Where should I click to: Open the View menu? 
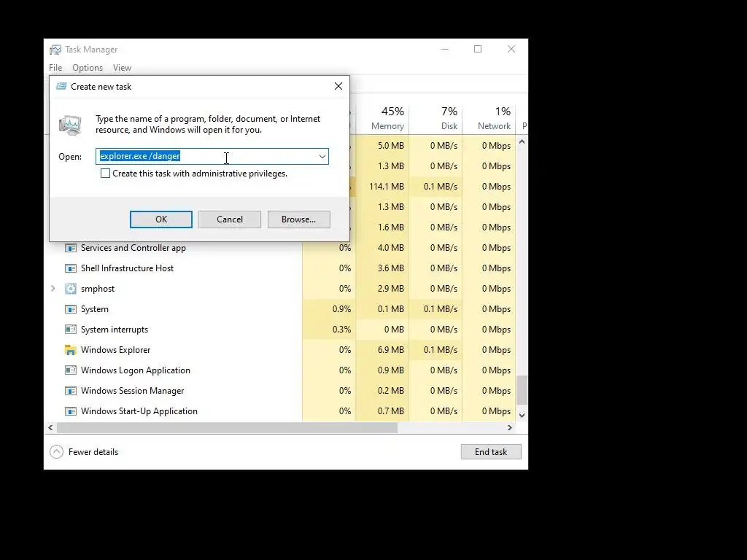(122, 68)
